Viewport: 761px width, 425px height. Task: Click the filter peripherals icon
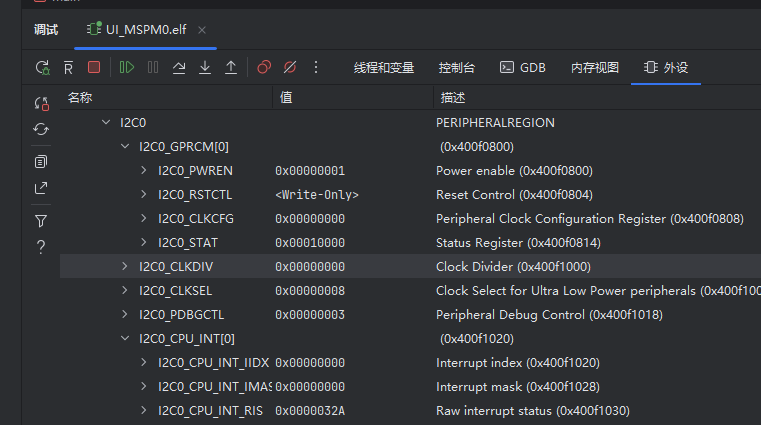(x=41, y=221)
